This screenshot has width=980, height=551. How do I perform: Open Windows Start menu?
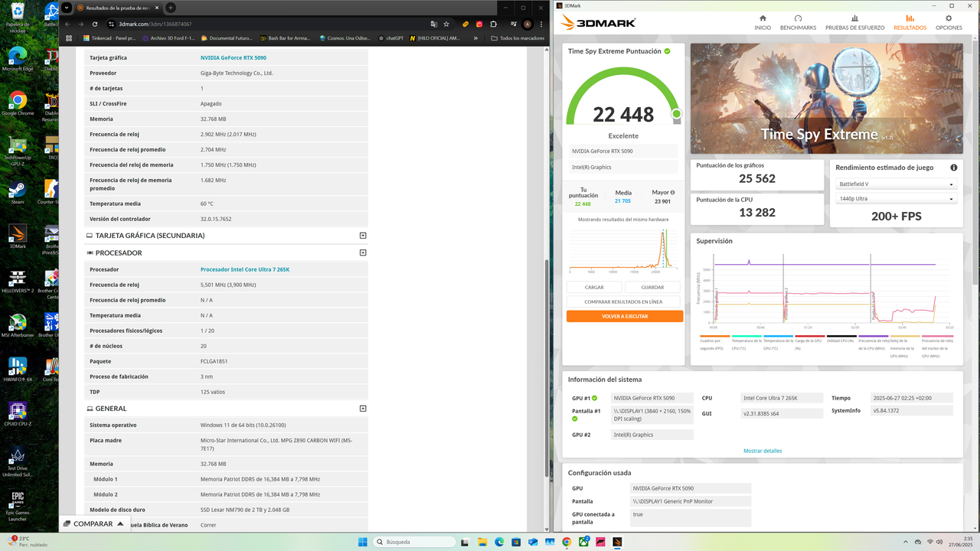tap(362, 542)
